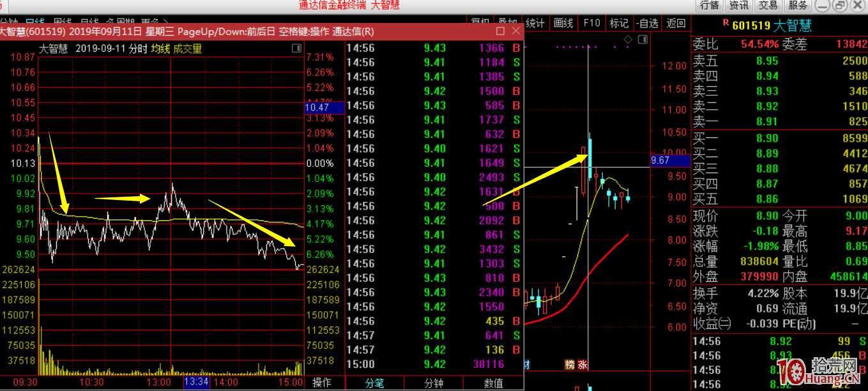868x391 pixels.
Task: Select the 卖四 price 8.94
Action: click(x=766, y=76)
